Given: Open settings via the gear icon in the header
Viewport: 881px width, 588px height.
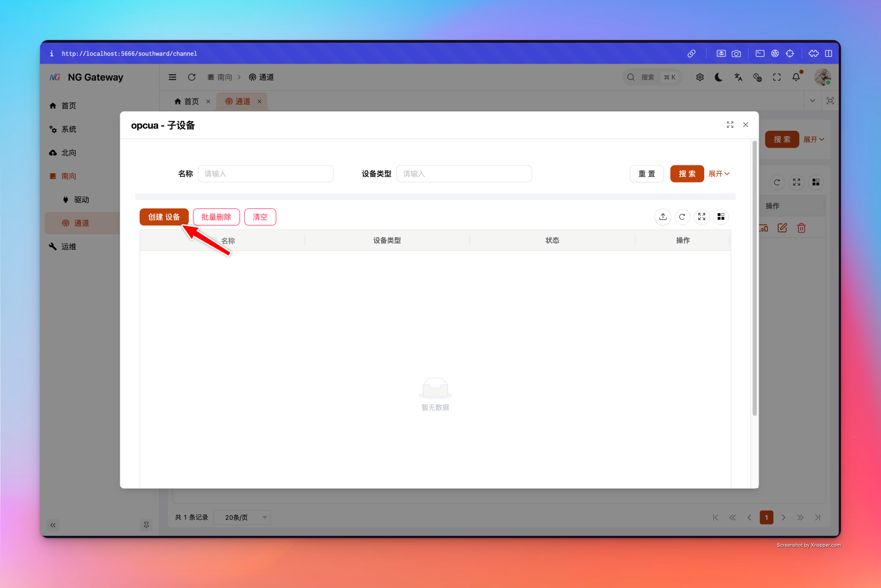Looking at the screenshot, I should [x=699, y=77].
